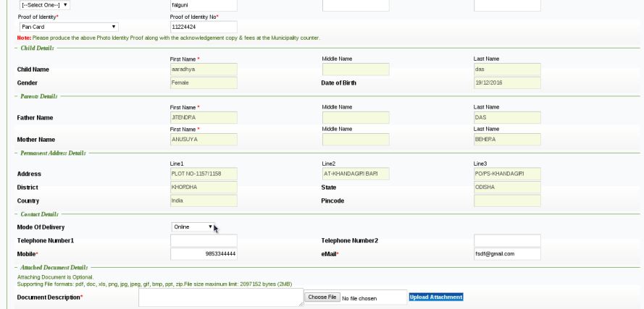Click Address Line2 field 'AT-KHANDAGIRI BARI'
The width and height of the screenshot is (644, 309).
point(356,174)
